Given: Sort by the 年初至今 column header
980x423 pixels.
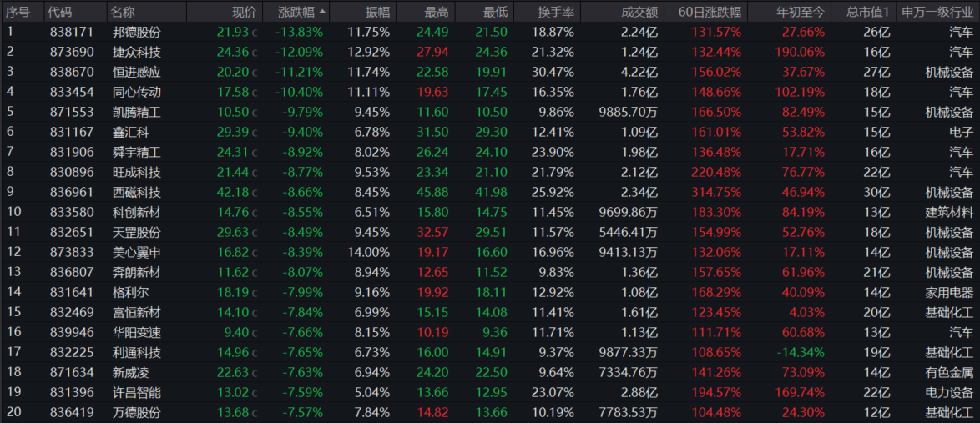Looking at the screenshot, I should [x=801, y=12].
